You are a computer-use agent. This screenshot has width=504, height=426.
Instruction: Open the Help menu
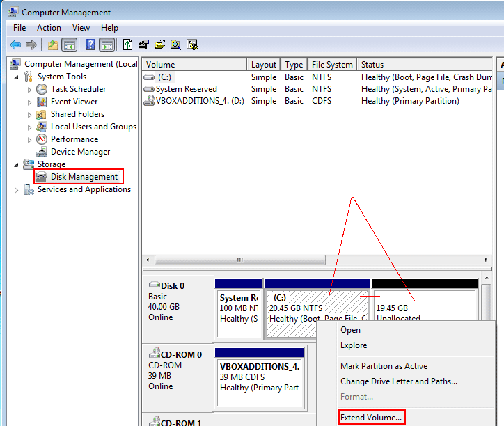[x=109, y=28]
